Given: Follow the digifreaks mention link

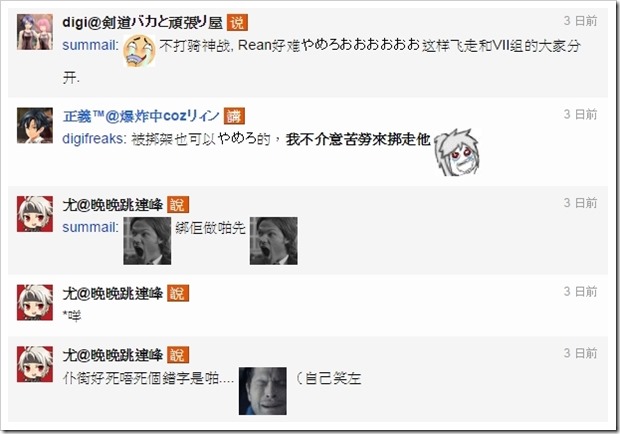Looking at the screenshot, I should tap(95, 139).
